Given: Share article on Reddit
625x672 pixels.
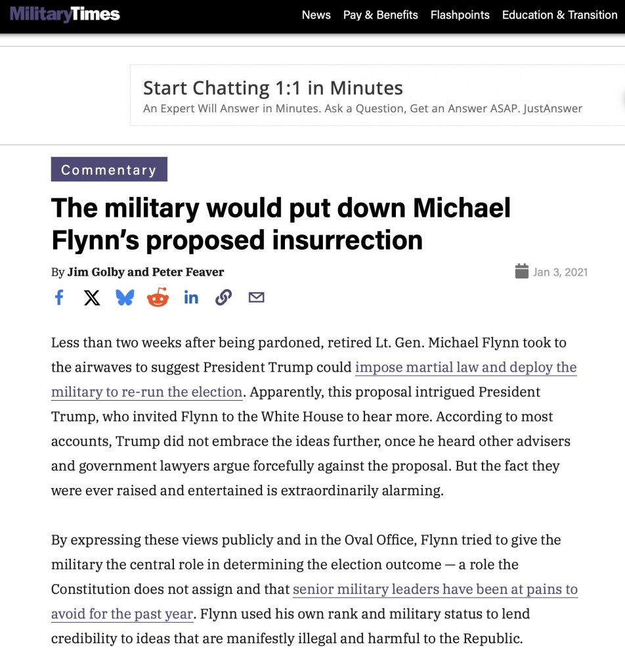Looking at the screenshot, I should coord(158,298).
